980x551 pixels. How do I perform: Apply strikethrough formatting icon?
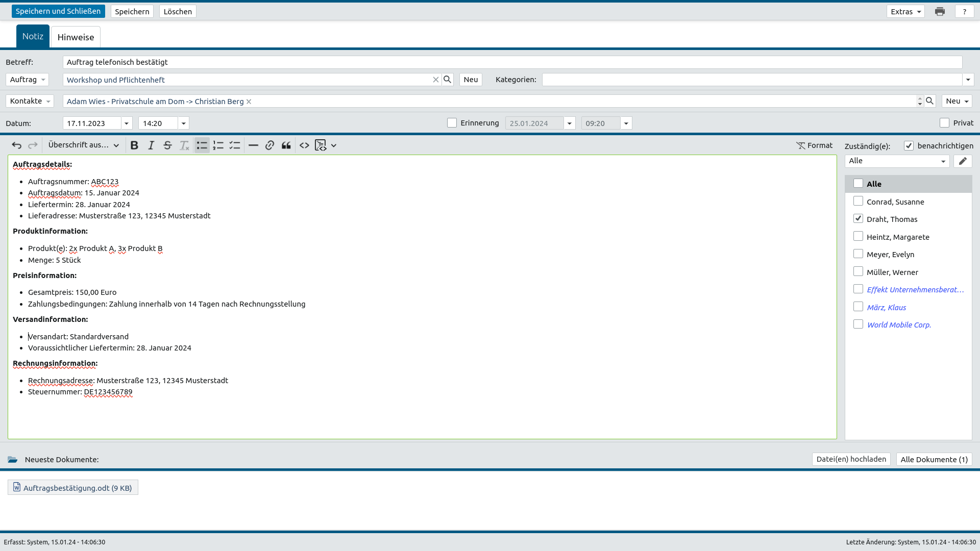(x=167, y=145)
